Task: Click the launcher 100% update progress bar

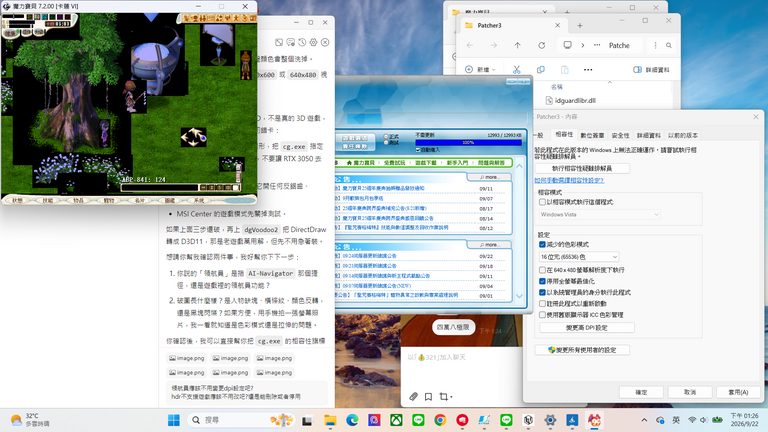Action: click(468, 143)
